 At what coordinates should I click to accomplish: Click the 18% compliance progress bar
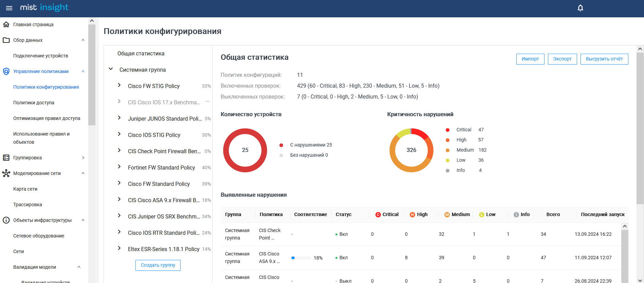301,258
